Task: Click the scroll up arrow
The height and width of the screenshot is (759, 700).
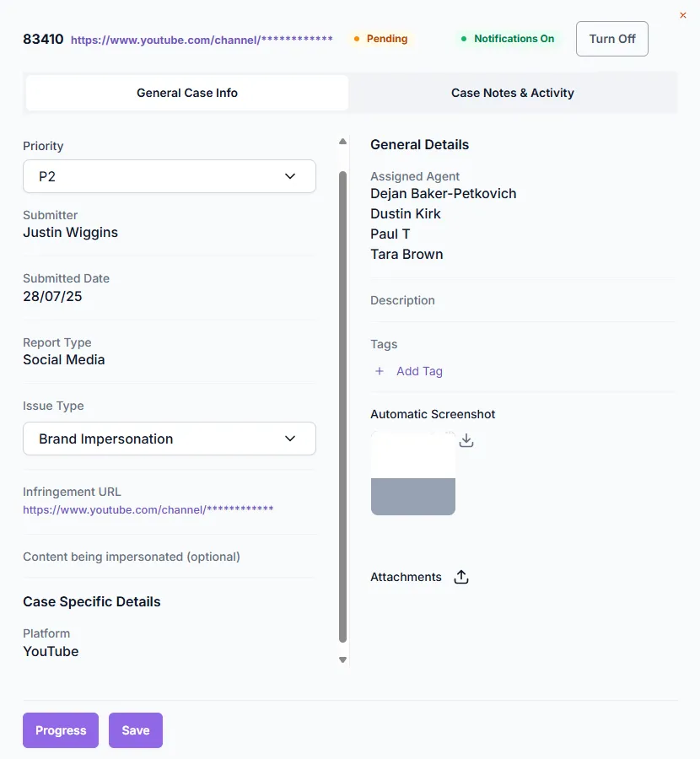Action: click(342, 142)
